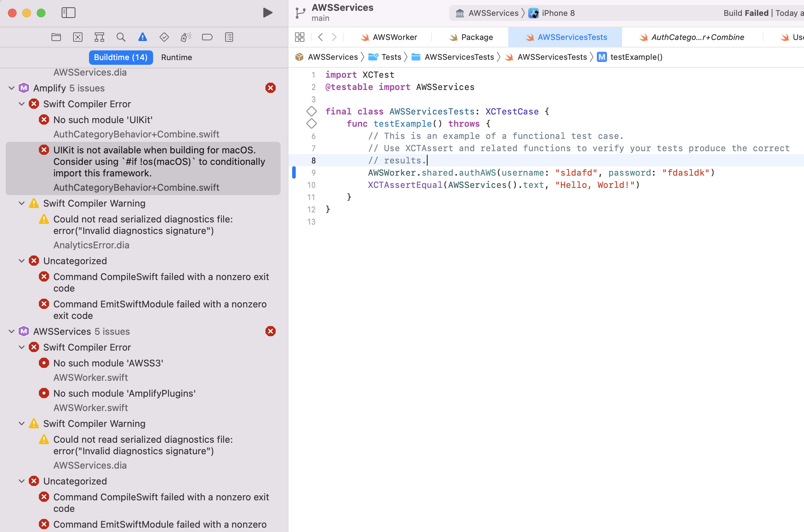
Task: Switch to the Runtime issues tab
Action: click(177, 58)
